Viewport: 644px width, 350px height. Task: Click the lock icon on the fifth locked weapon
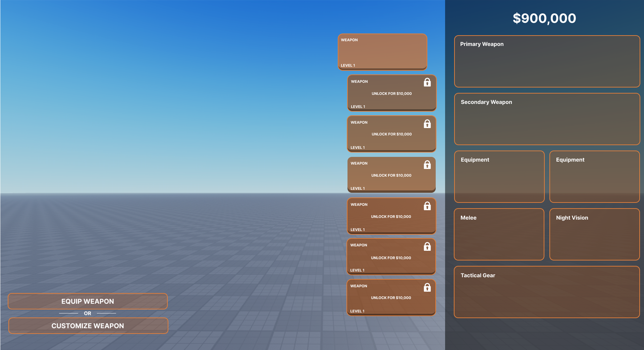[427, 246]
